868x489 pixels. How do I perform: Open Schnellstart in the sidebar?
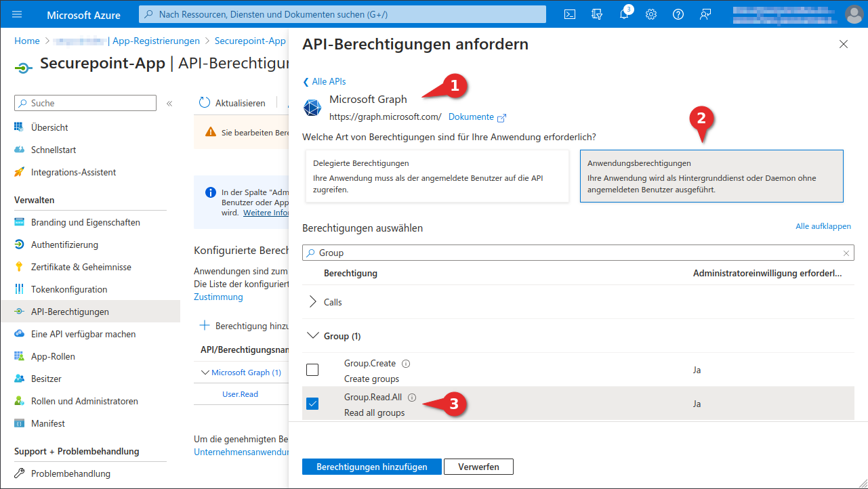[x=54, y=150]
